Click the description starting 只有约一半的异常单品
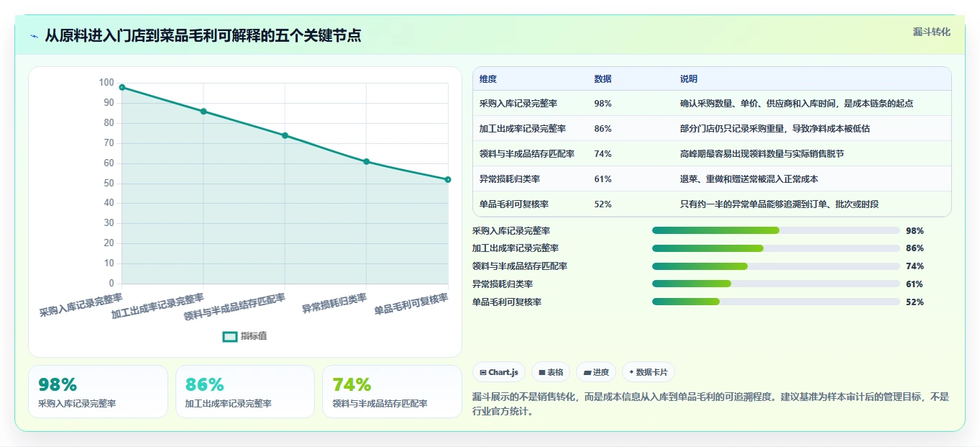Screen dimensions: 980x447 click(x=779, y=204)
